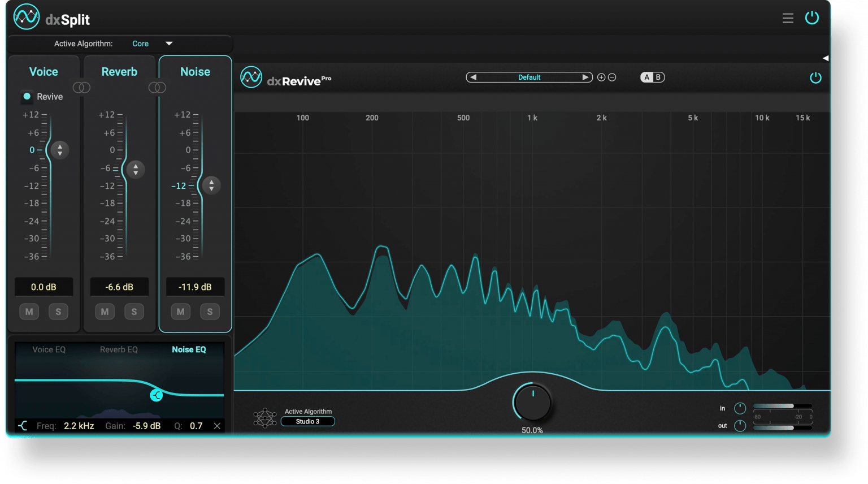Screen dimensions: 868x484
Task: Click the in gain knob
Action: coord(740,408)
